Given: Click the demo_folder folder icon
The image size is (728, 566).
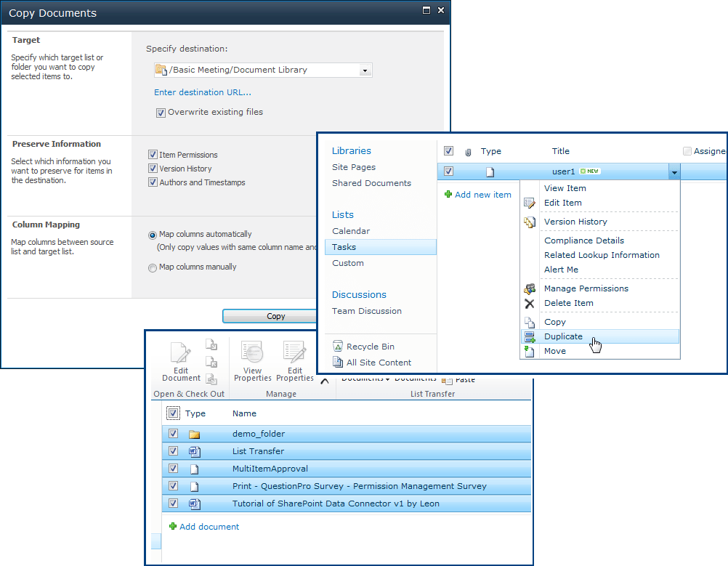Looking at the screenshot, I should point(194,434).
